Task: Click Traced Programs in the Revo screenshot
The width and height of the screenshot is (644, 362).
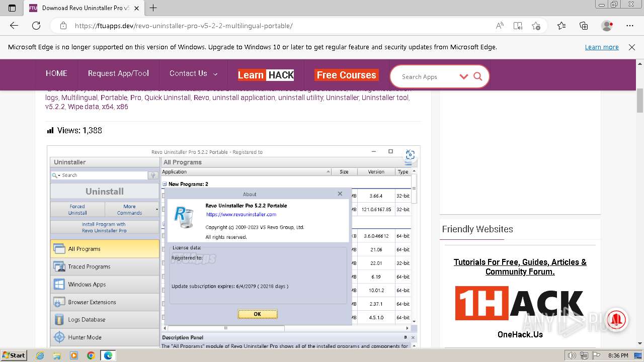Action: [105, 266]
